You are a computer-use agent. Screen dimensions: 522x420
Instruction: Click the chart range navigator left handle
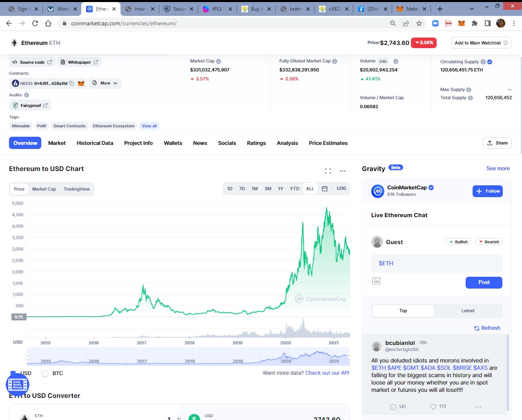(27, 356)
